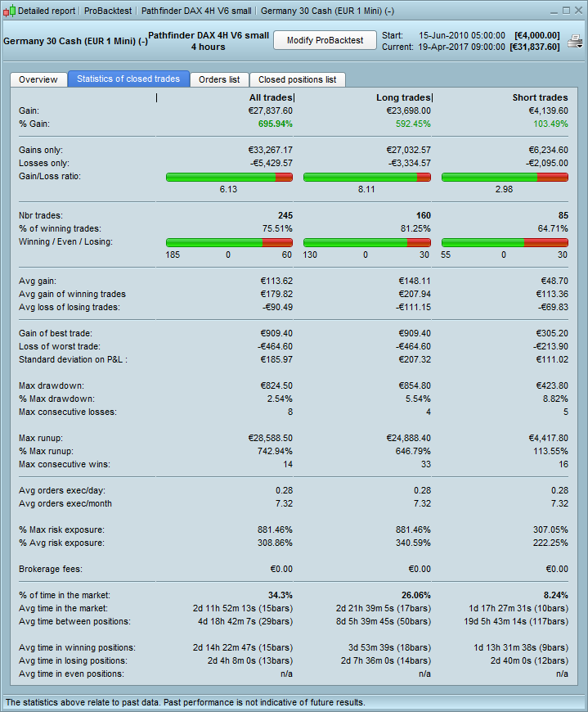Open Closed positions list tab

point(297,79)
